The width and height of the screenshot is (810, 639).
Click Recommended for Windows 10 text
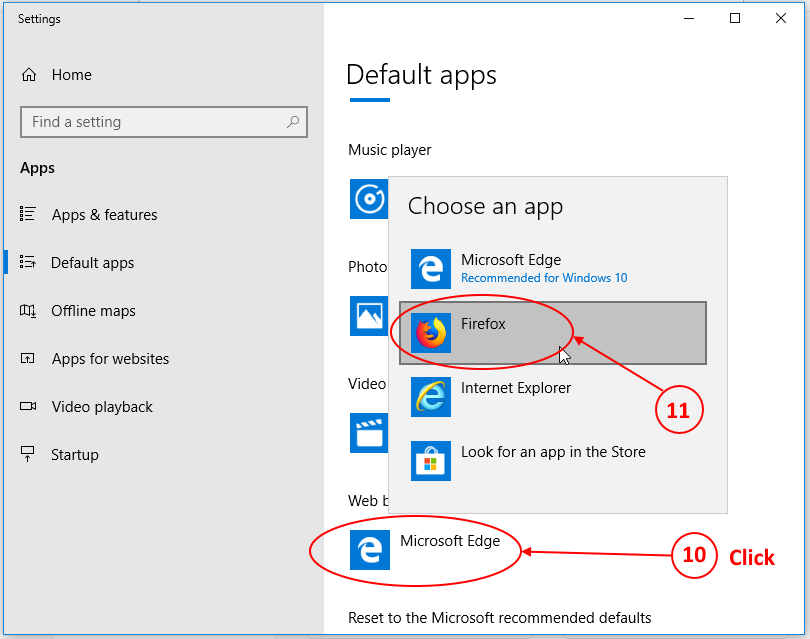pos(544,278)
